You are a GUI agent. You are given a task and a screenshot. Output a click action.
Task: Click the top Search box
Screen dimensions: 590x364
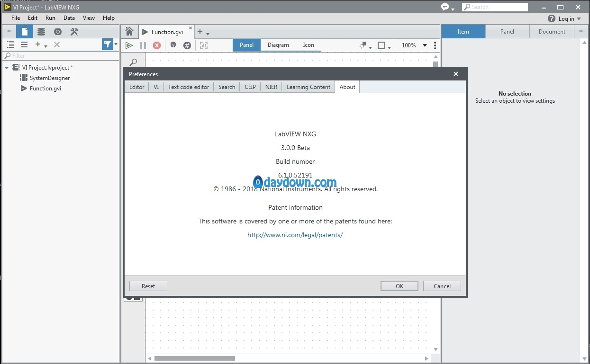[x=495, y=7]
